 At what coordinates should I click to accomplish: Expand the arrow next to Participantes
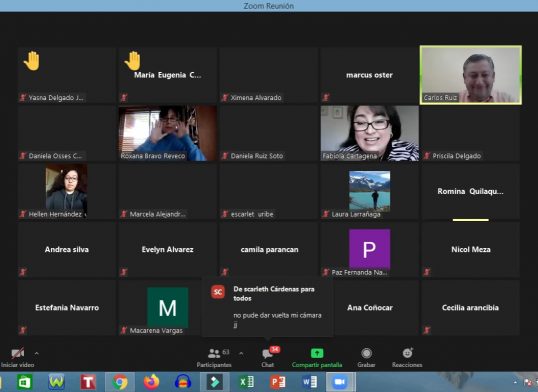click(x=241, y=353)
